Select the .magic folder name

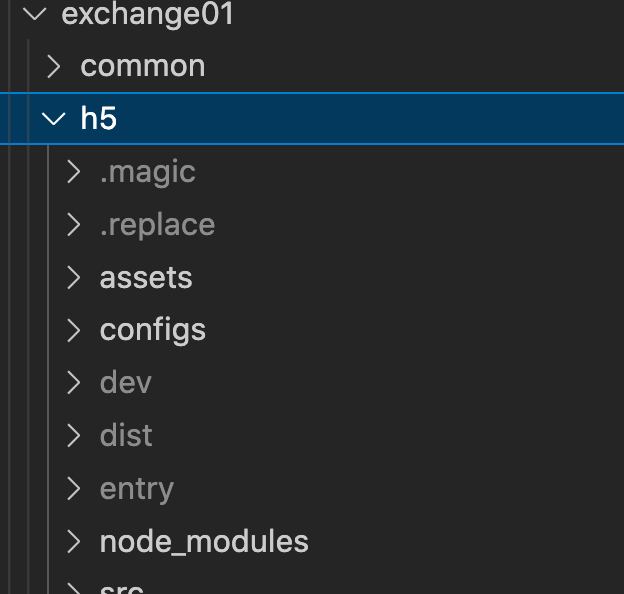coord(147,172)
